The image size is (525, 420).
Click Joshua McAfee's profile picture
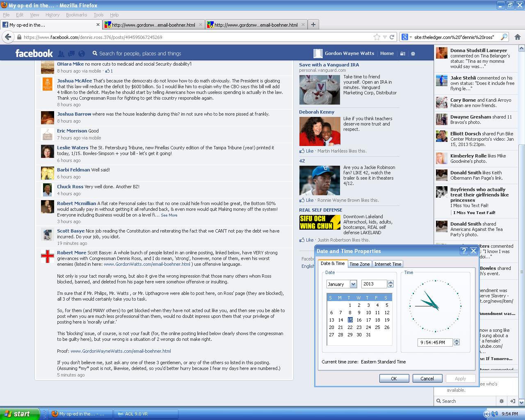(47, 84)
